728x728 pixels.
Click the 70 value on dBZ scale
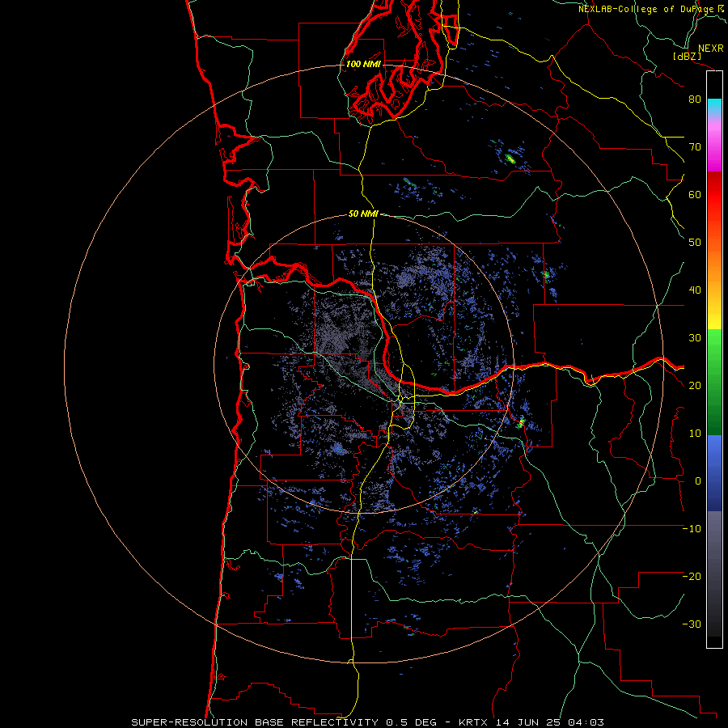(695, 147)
